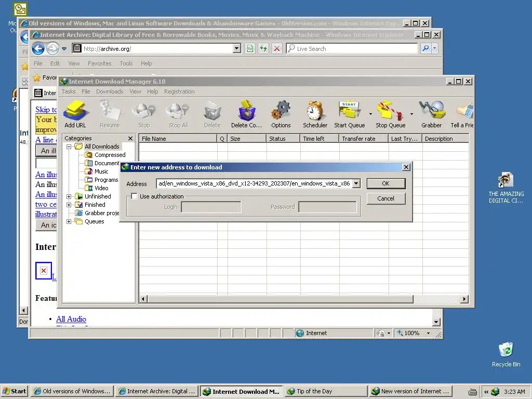Open the Registration menu in IDM
Image resolution: width=532 pixels, height=399 pixels.
coord(179,91)
